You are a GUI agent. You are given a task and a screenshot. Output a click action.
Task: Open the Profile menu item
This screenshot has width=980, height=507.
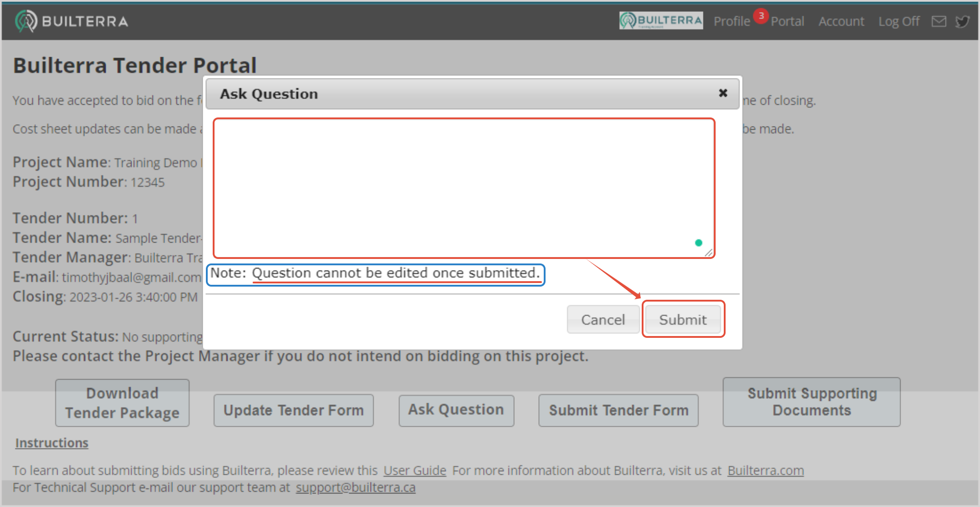[x=731, y=21]
